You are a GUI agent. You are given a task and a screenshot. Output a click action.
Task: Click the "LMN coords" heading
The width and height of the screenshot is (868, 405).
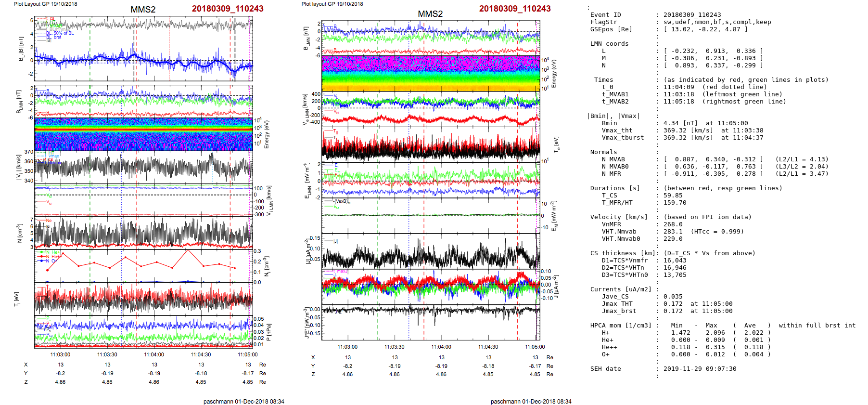click(x=609, y=44)
